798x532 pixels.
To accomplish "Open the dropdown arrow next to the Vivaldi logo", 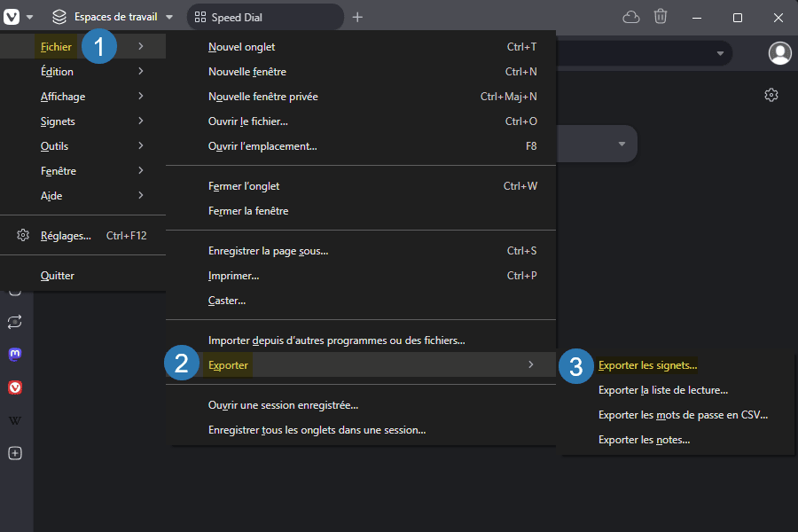I will 29,16.
